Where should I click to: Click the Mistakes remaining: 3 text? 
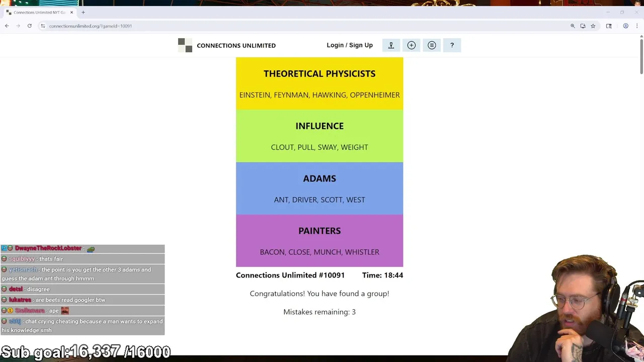coord(319,312)
